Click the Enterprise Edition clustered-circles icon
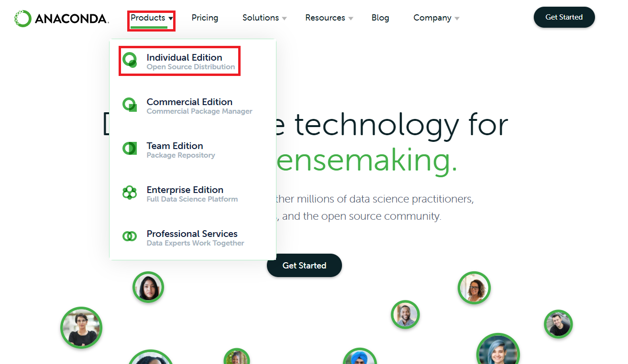Viewport: 628px width, 364px height. [x=130, y=193]
